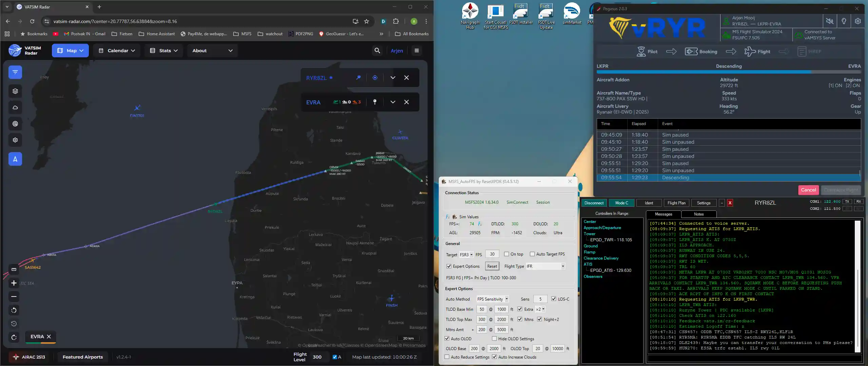This screenshot has height=366, width=868.
Task: Click Disconnect button in vPilot
Action: coord(594,203)
